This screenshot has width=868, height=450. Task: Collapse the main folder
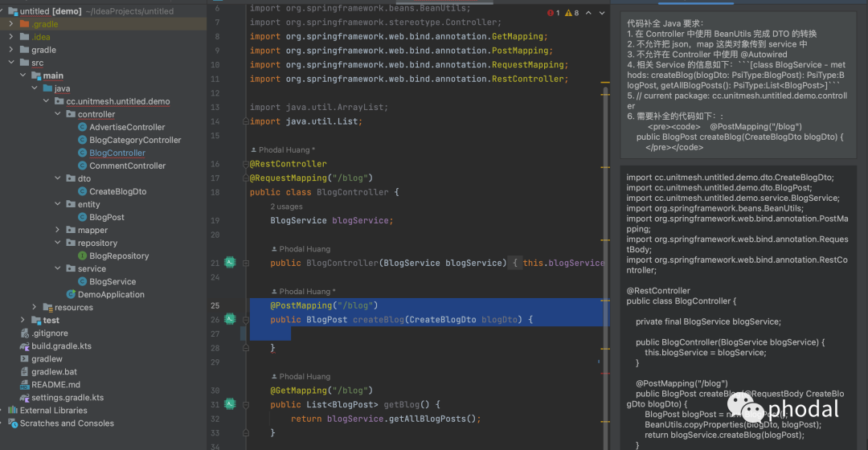point(23,76)
